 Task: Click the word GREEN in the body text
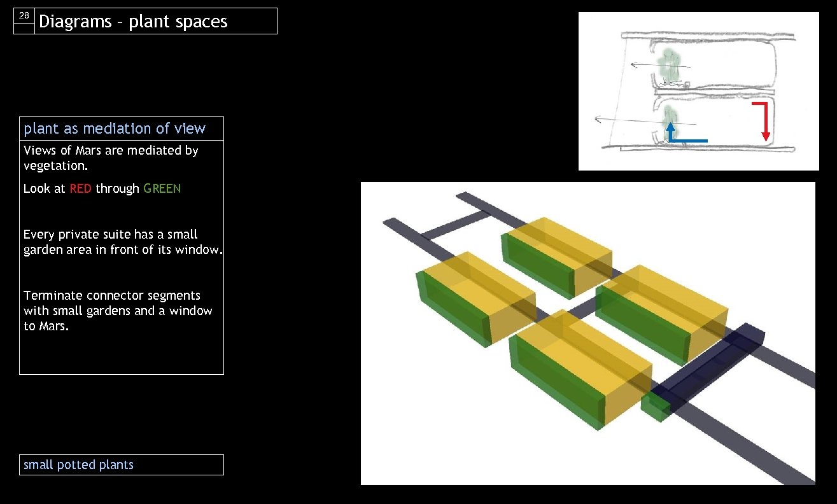(x=162, y=188)
